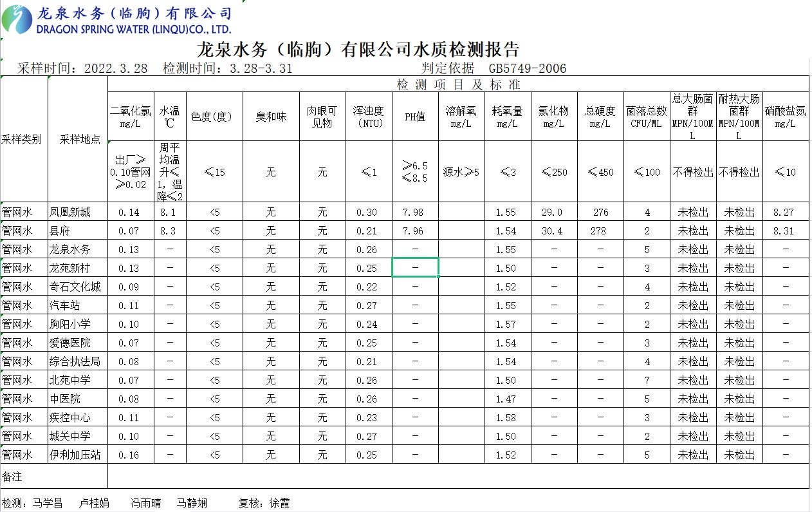Select the 城关中学 location cell

78,436
